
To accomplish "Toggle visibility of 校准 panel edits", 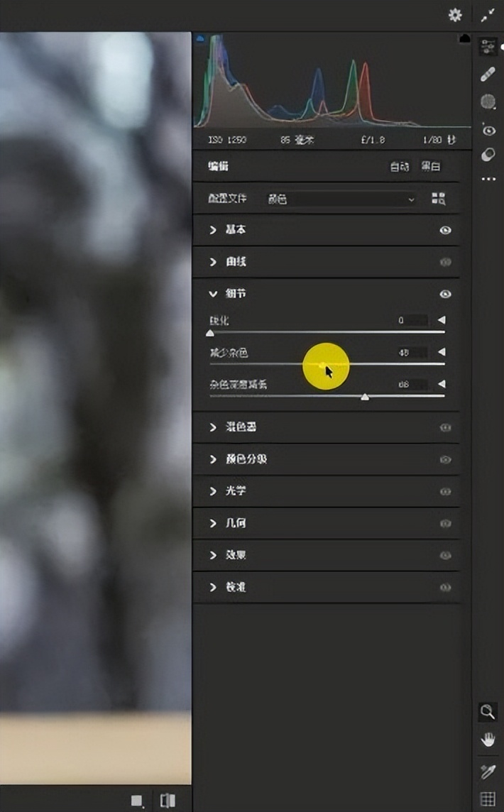I will (x=445, y=587).
